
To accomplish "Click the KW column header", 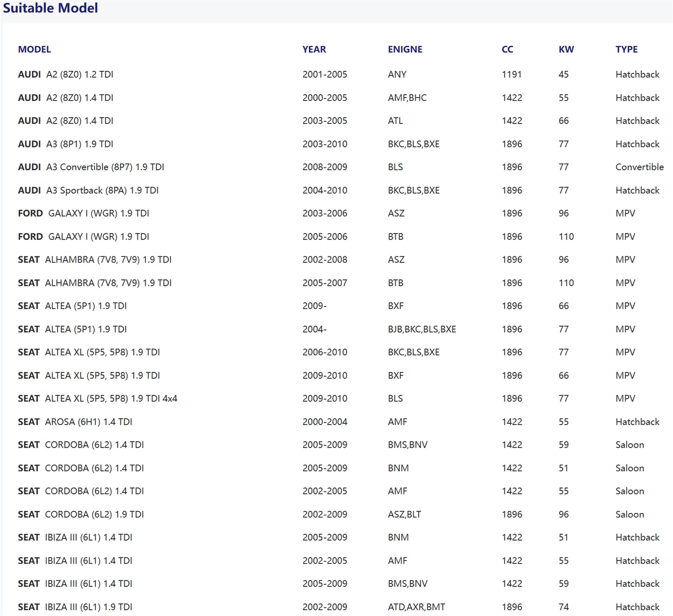I will pyautogui.click(x=566, y=49).
